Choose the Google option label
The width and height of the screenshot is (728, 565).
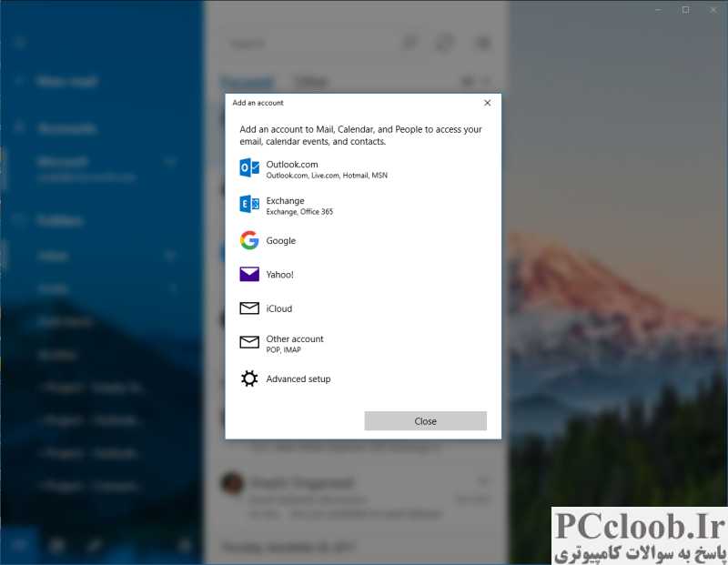(x=281, y=240)
